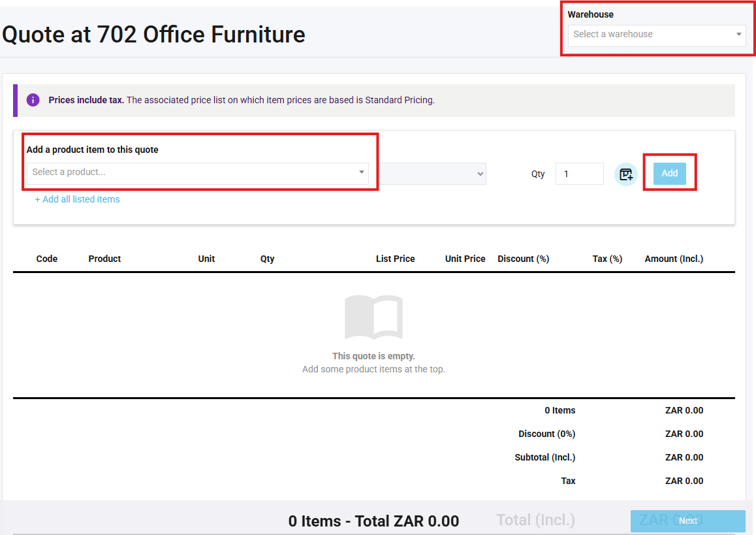Select the Tax (%) column header
Viewport: 756px width, 535px height.
click(607, 259)
